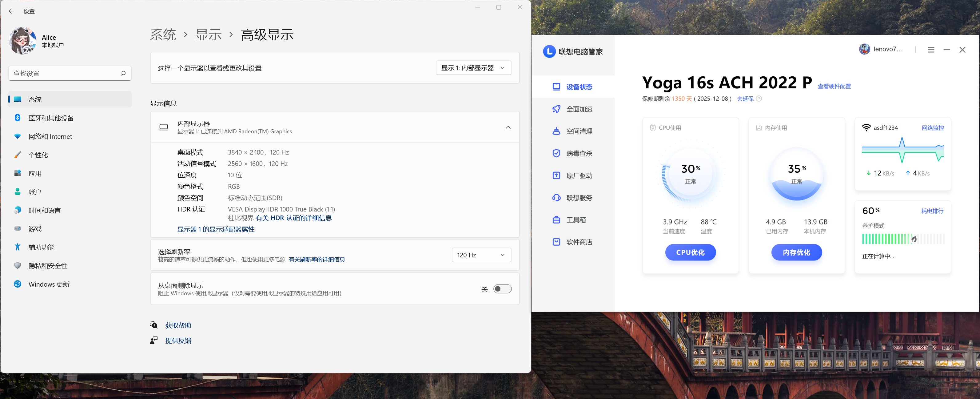Click the network Wi-Fi icon in Settings sidebar

pyautogui.click(x=18, y=136)
